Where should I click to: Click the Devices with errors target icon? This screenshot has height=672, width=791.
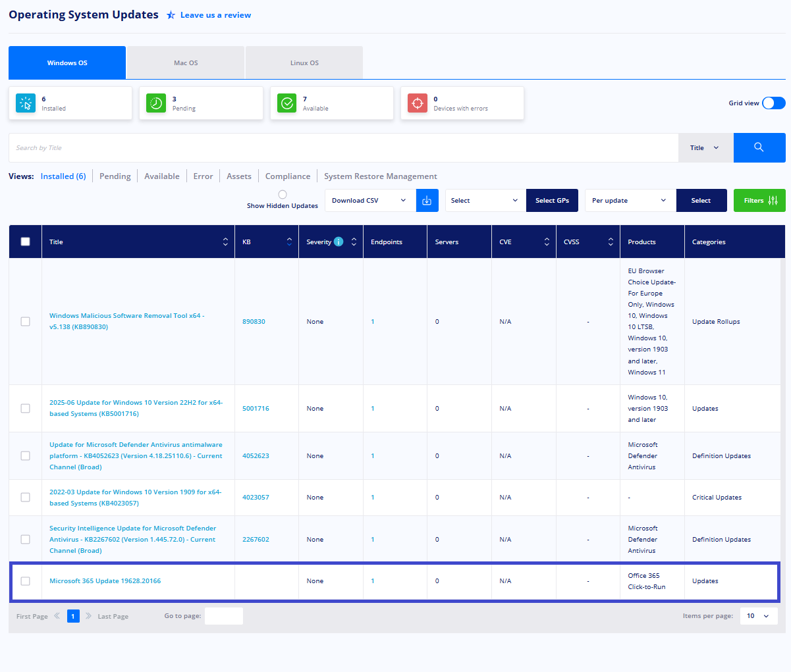click(x=418, y=103)
